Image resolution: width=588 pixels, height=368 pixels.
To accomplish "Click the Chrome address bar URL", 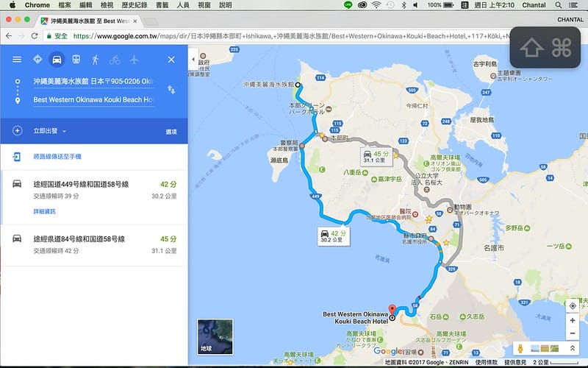I will pos(290,36).
